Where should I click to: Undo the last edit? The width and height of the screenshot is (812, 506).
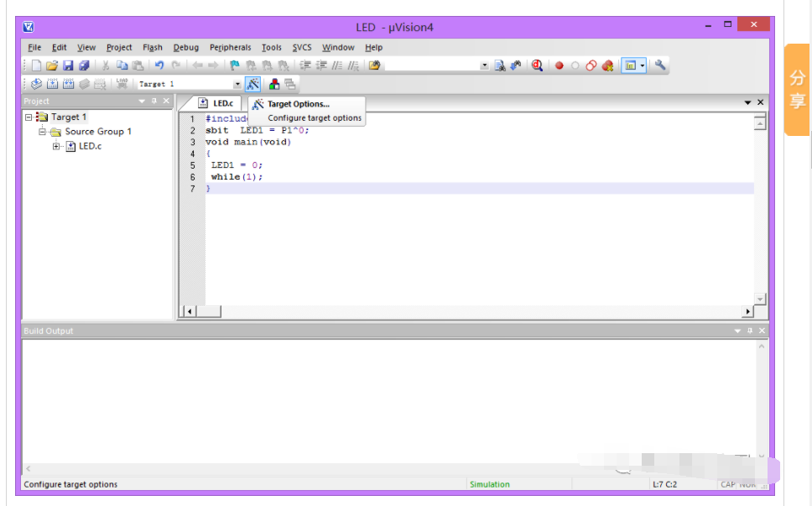pos(159,65)
